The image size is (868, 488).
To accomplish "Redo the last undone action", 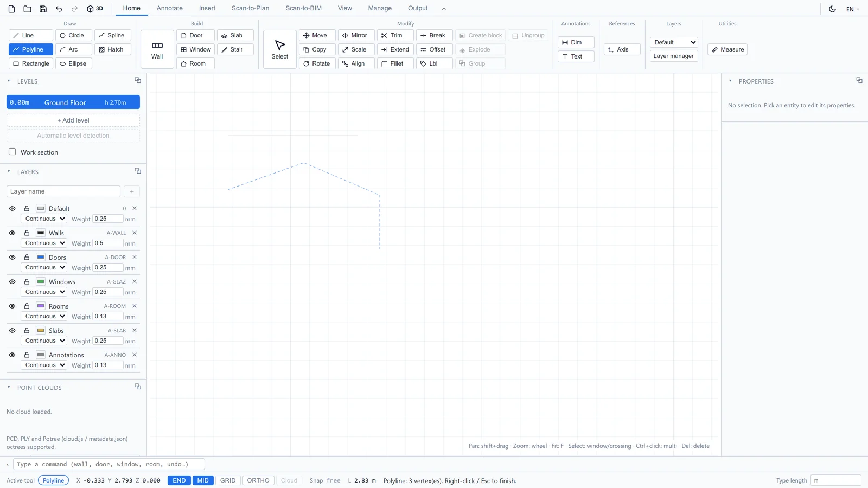I will (75, 9).
